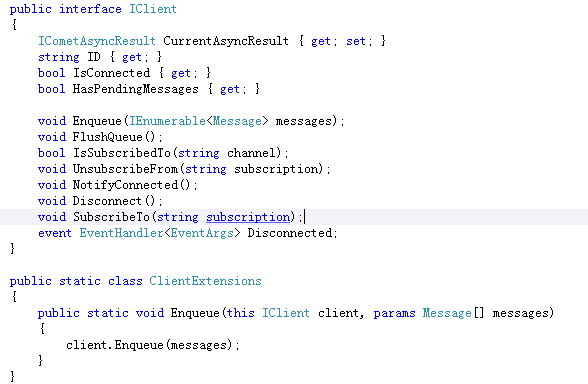
Task: Click the SubscribeTo method name
Action: point(111,217)
